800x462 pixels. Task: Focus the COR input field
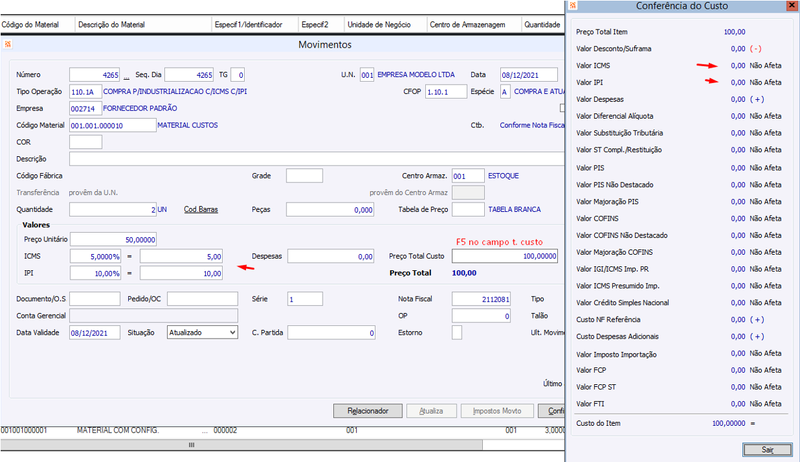tap(86, 142)
